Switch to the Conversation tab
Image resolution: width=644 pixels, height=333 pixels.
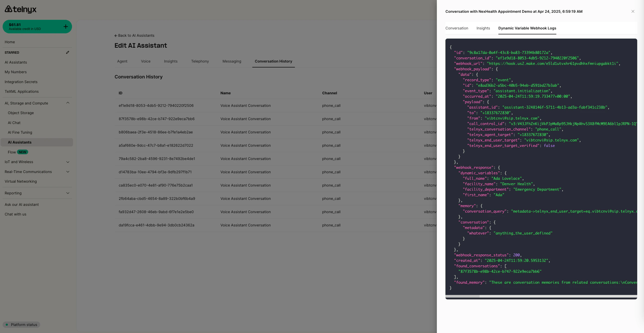[457, 28]
